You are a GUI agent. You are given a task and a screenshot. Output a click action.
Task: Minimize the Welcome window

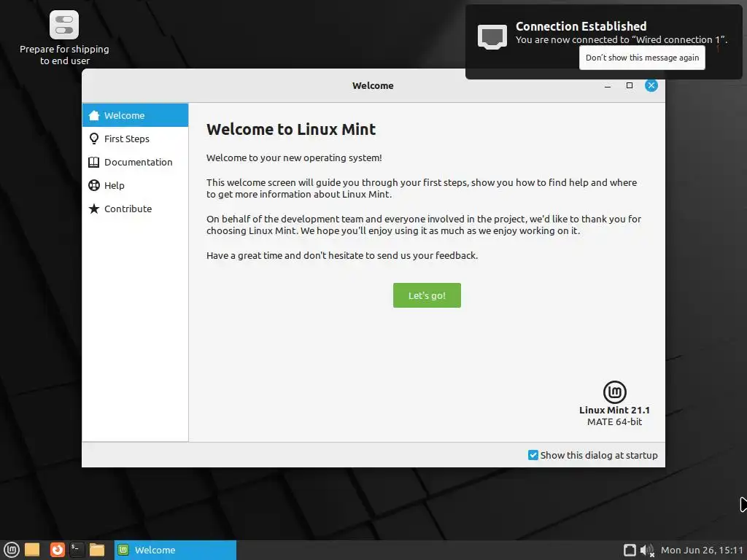coord(608,86)
